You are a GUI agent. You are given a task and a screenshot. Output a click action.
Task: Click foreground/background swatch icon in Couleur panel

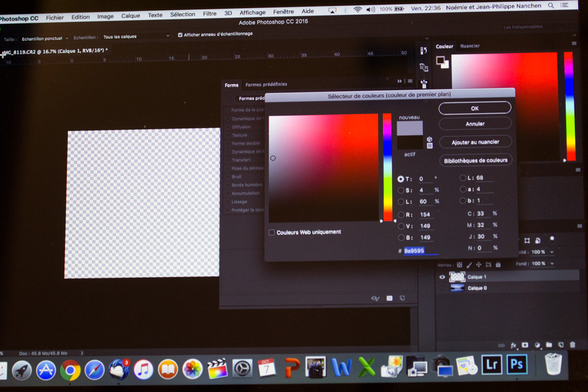443,62
